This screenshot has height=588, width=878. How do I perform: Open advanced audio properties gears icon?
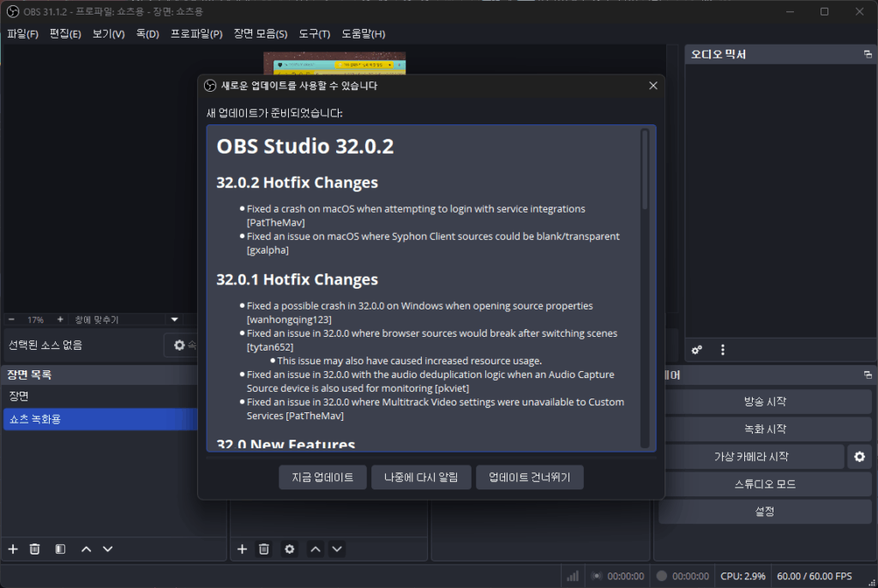click(698, 350)
